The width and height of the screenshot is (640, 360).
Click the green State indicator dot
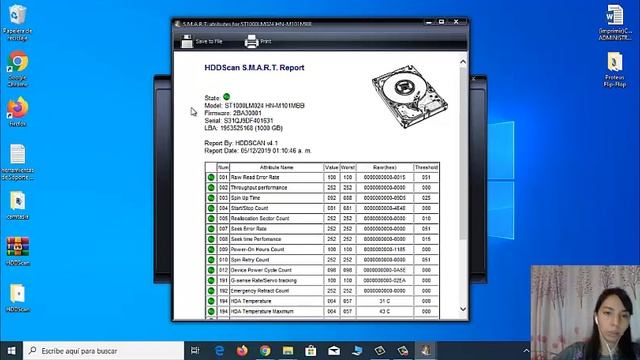227,97
